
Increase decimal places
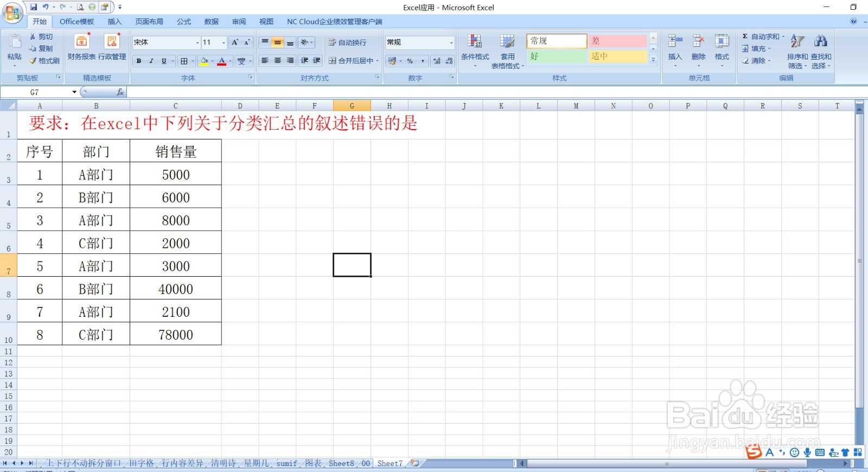437,61
